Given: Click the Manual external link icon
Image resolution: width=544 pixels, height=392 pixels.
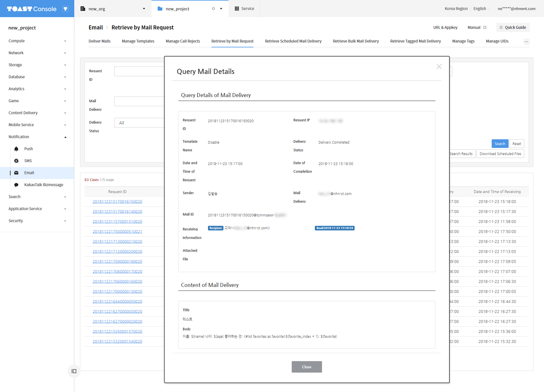Looking at the screenshot, I should click(485, 28).
